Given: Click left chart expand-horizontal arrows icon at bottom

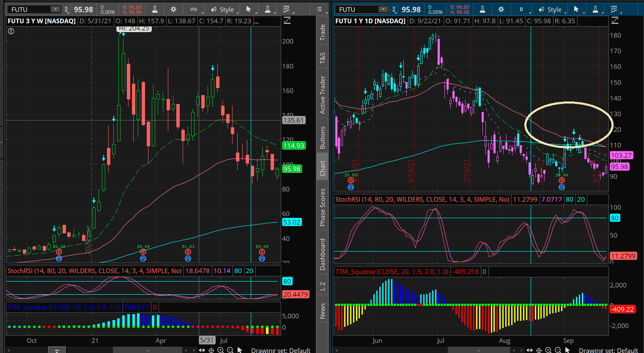Looking at the screenshot, I should point(202,350).
